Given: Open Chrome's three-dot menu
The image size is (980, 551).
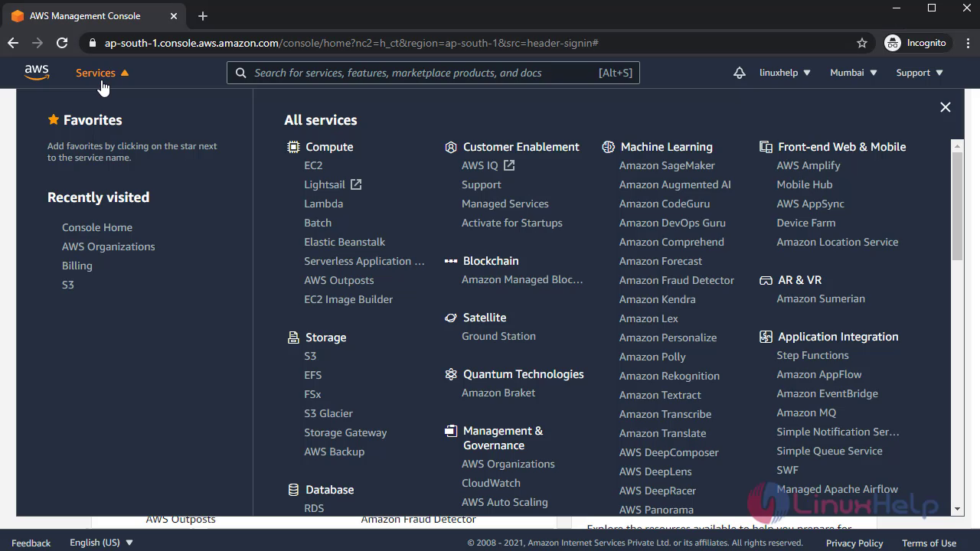Looking at the screenshot, I should [966, 43].
